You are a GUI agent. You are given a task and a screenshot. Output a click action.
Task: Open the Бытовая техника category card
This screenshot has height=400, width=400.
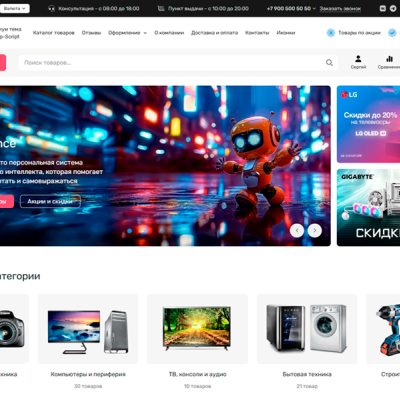(307, 342)
